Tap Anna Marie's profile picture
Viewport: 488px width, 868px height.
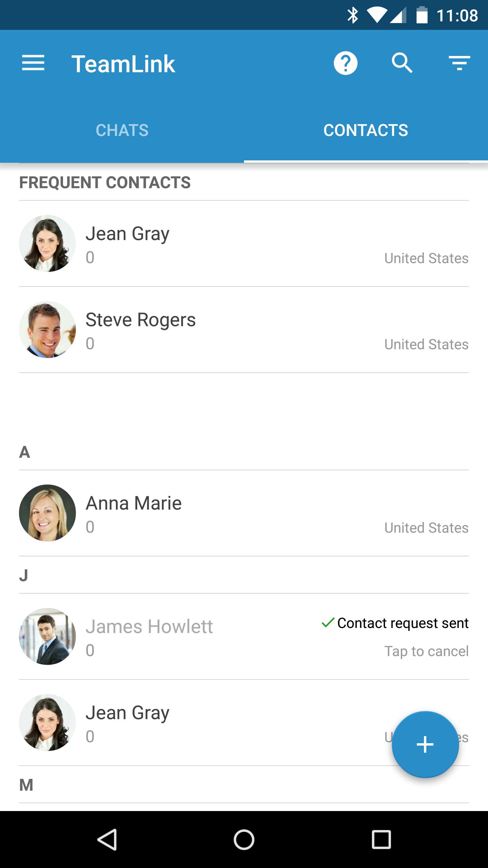coord(47,513)
